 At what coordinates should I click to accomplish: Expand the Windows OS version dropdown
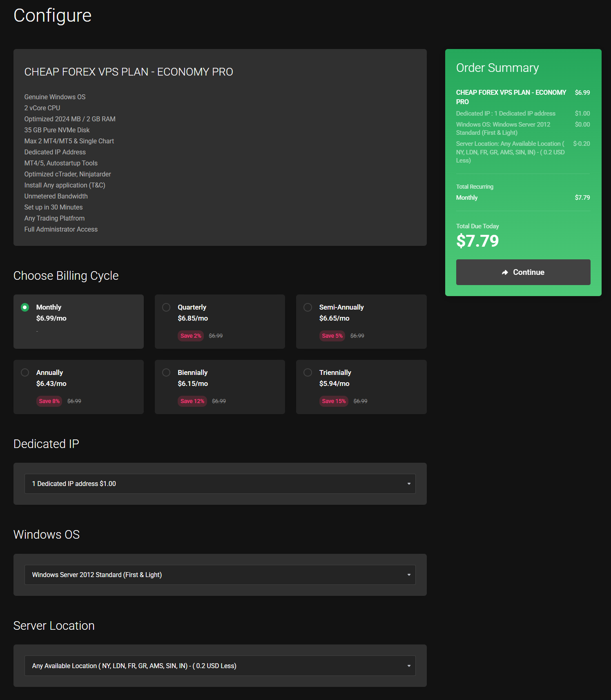point(220,575)
